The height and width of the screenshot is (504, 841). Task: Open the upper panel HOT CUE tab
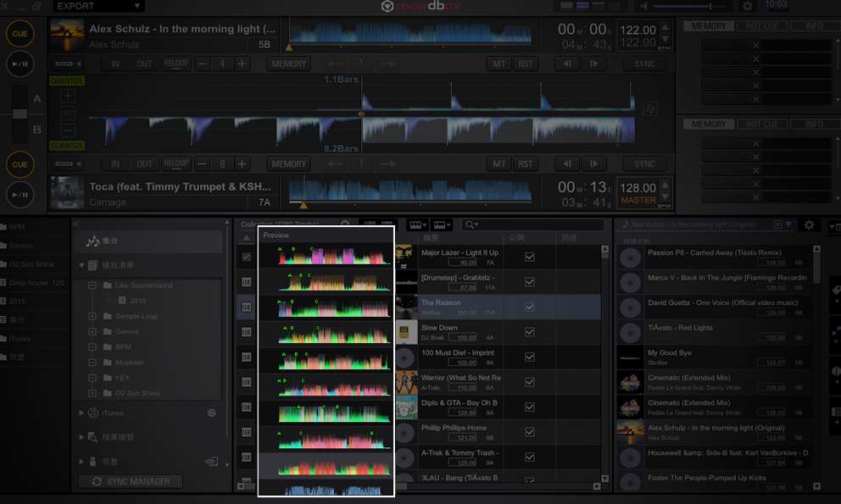(761, 25)
